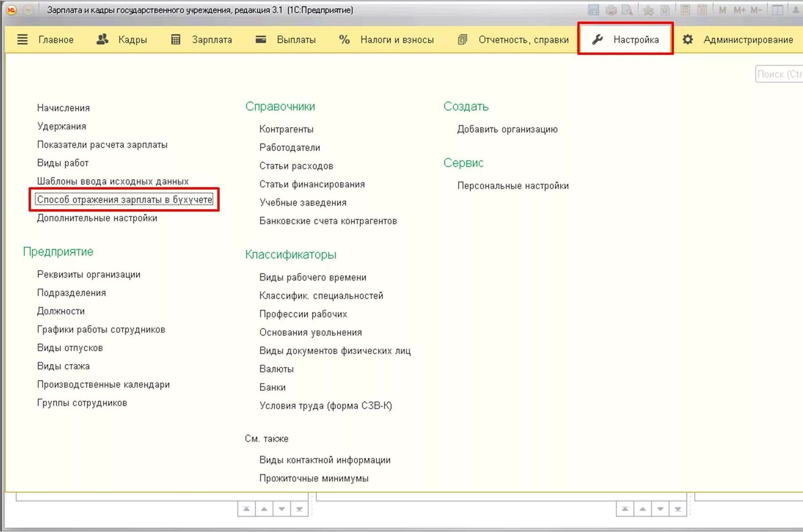
Task: Open Банковские счета контрагентов link
Action: pos(328,220)
